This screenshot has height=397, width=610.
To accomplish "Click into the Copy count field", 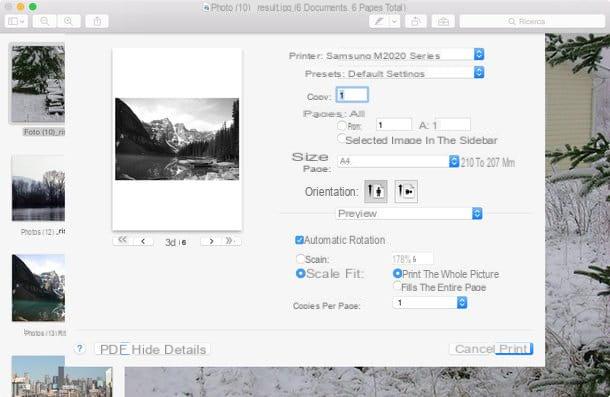I will (x=352, y=95).
